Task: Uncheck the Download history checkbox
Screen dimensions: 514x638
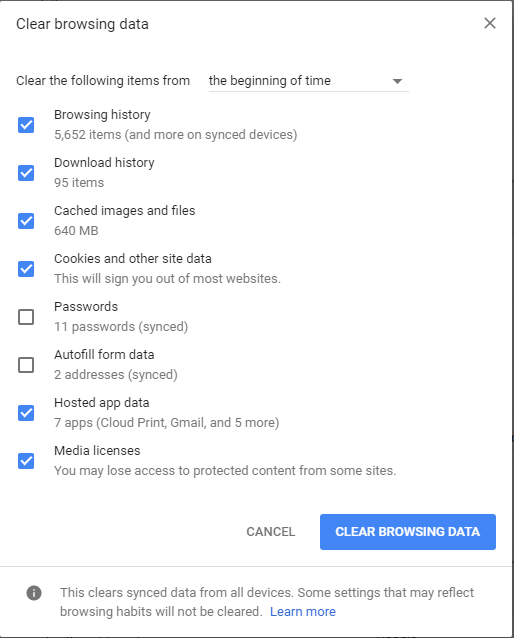Action: [x=26, y=173]
